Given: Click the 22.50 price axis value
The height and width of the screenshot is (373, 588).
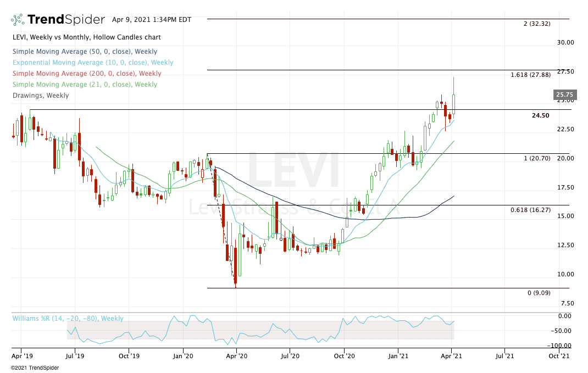Looking at the screenshot, I should click(565, 129).
